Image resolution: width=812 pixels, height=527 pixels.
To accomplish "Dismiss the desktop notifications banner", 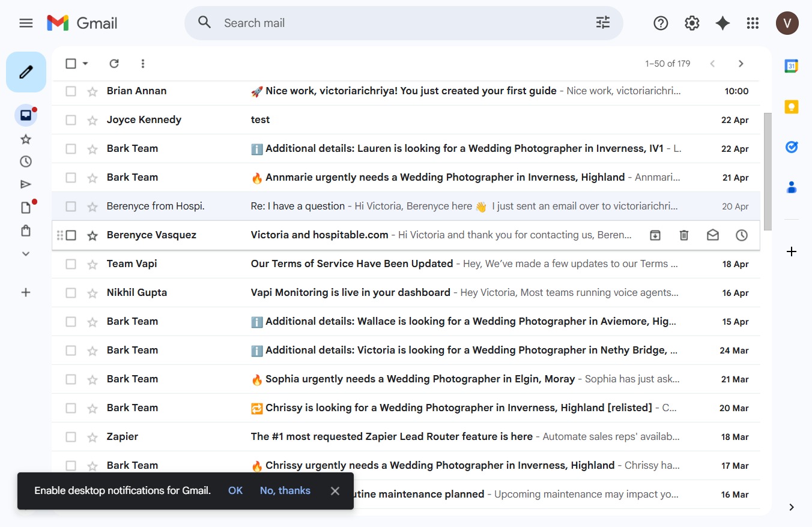I will [335, 491].
